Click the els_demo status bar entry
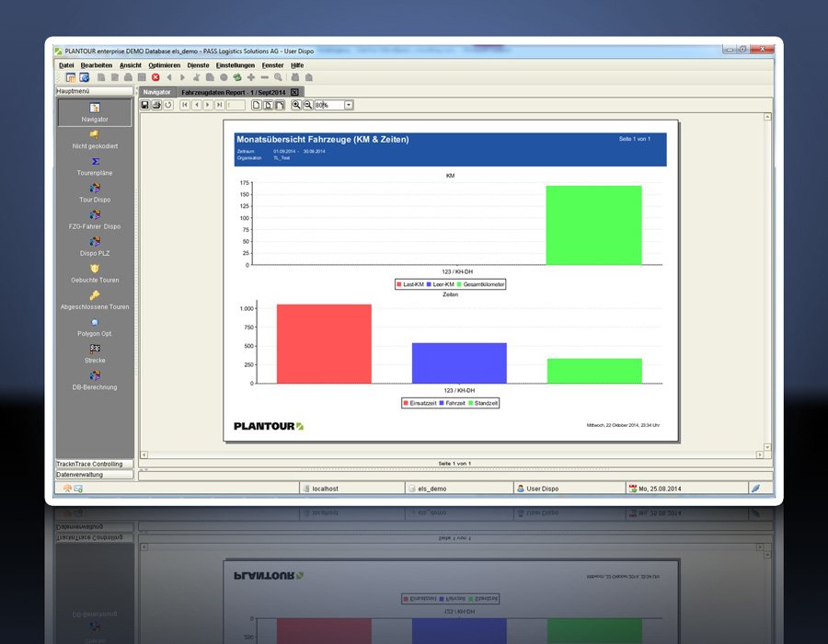Screen dimensions: 828x644 point(459,489)
